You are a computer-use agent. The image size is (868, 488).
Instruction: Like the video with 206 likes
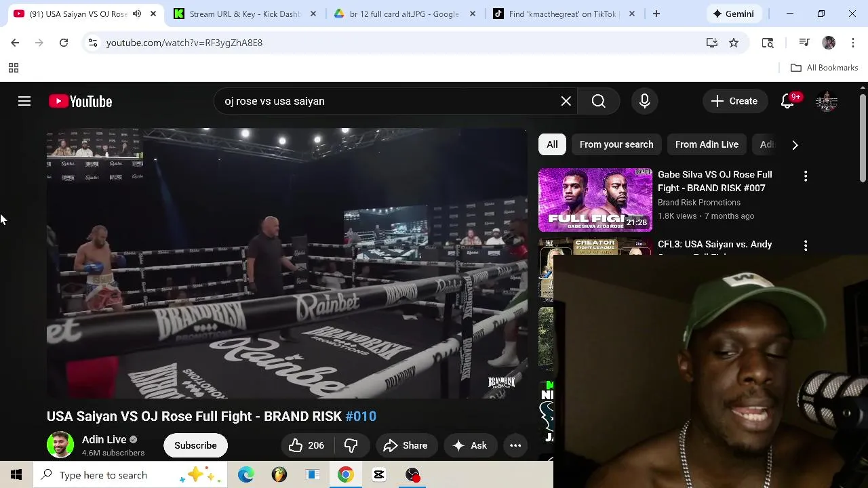coord(306,445)
